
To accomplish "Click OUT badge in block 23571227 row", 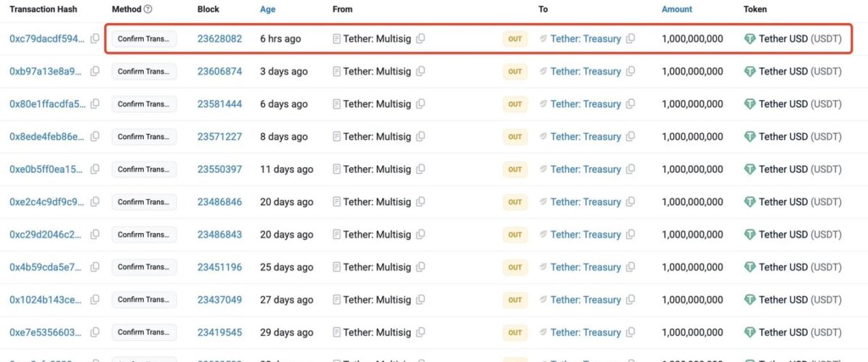I will [x=515, y=137].
